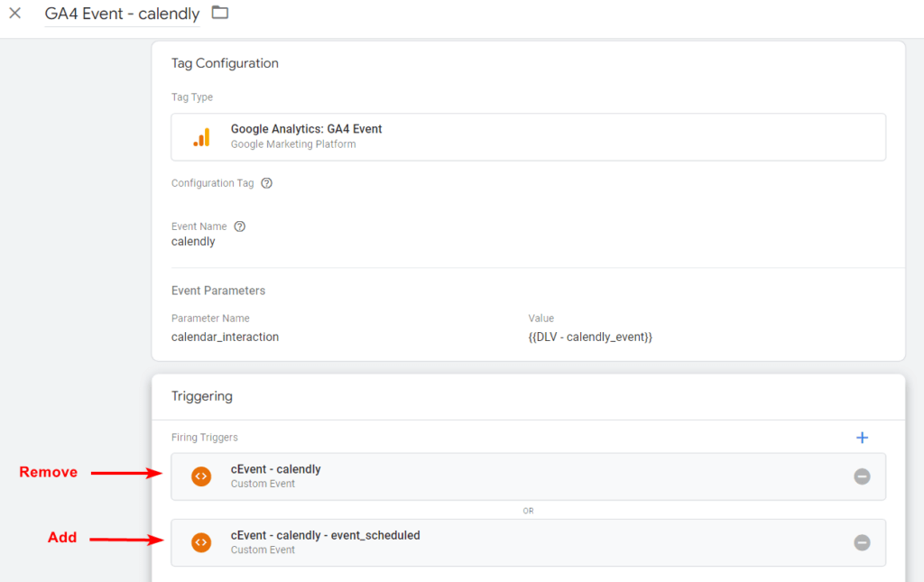Open the cEvent - calendly trigger
Image resolution: width=924 pixels, height=582 pixels.
pyautogui.click(x=528, y=476)
